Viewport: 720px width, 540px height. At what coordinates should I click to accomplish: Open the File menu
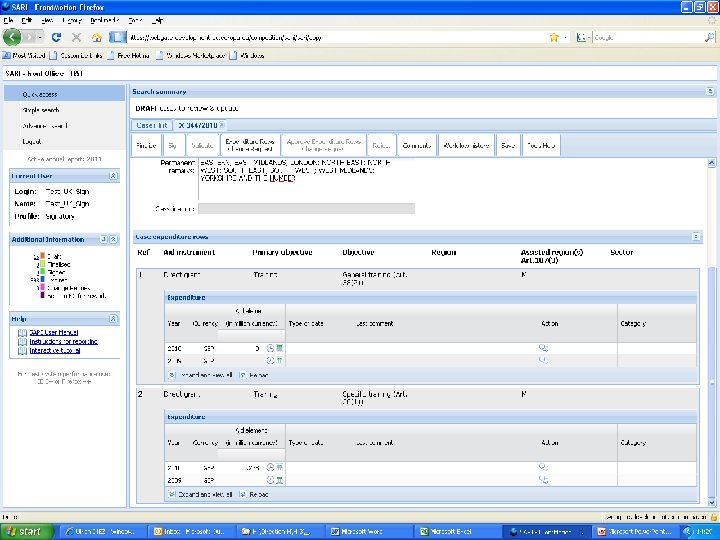[x=8, y=20]
